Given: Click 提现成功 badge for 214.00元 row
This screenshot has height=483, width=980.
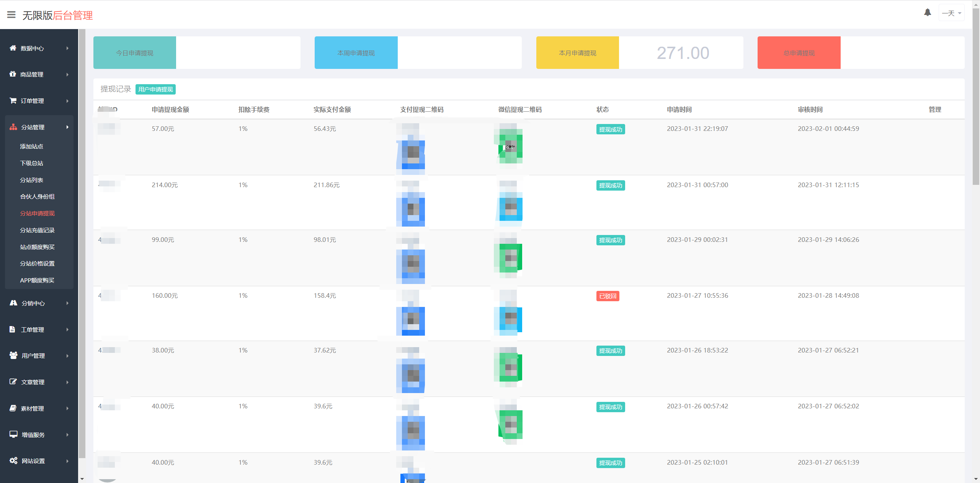Looking at the screenshot, I should pyautogui.click(x=611, y=185).
